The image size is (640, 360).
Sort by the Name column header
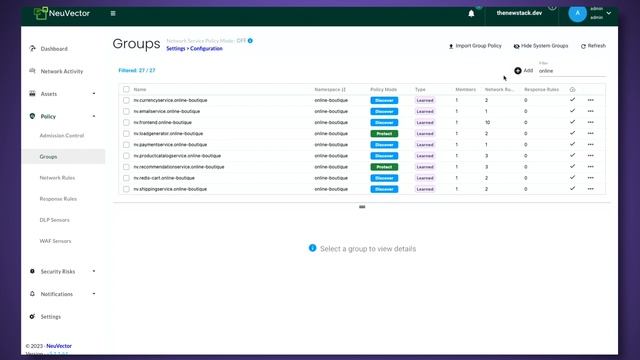pos(140,89)
